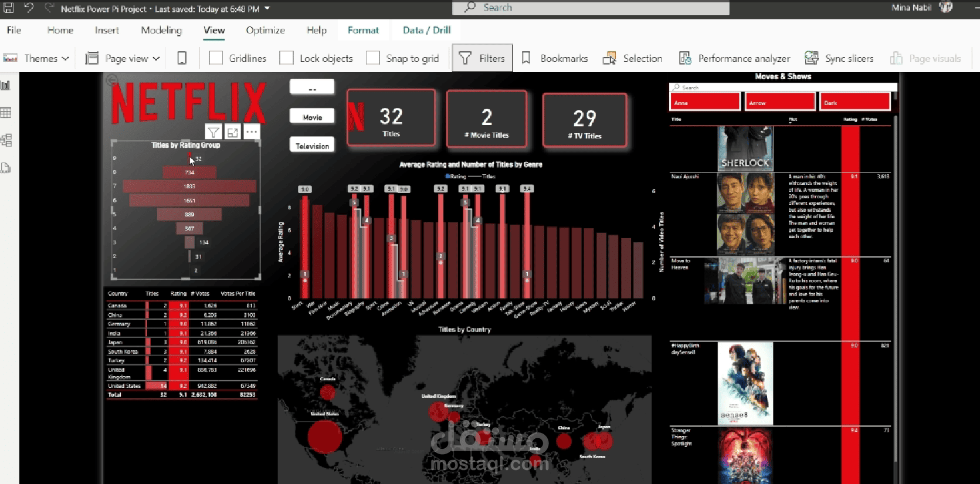The image size is (980, 484).
Task: Expand the Themes dropdown
Action: click(36, 58)
